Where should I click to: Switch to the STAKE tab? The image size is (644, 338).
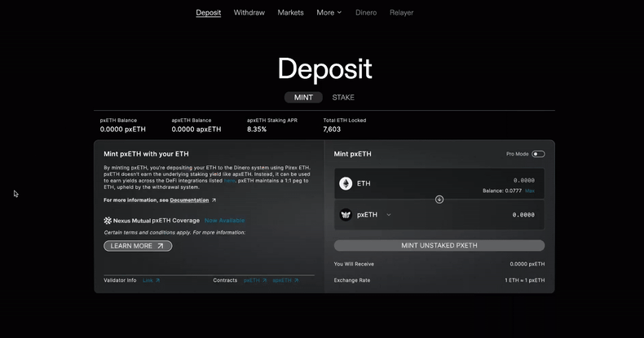[x=343, y=97]
